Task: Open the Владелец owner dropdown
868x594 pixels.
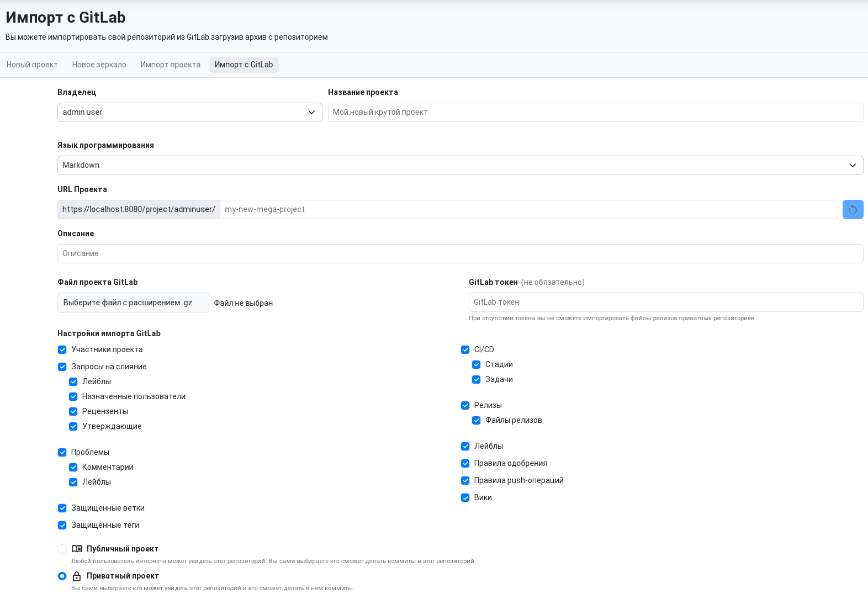Action: [190, 112]
